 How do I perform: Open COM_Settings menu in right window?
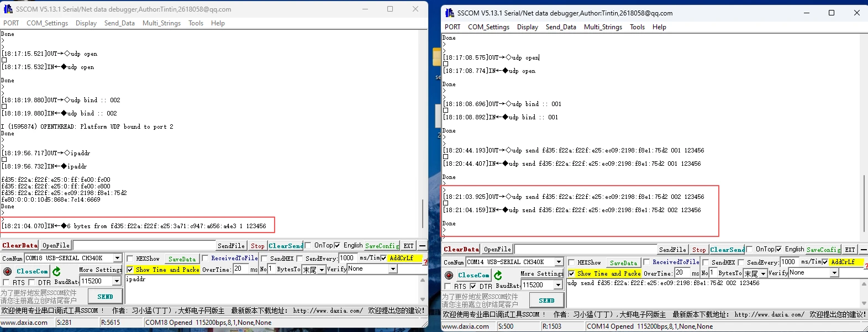tap(488, 27)
